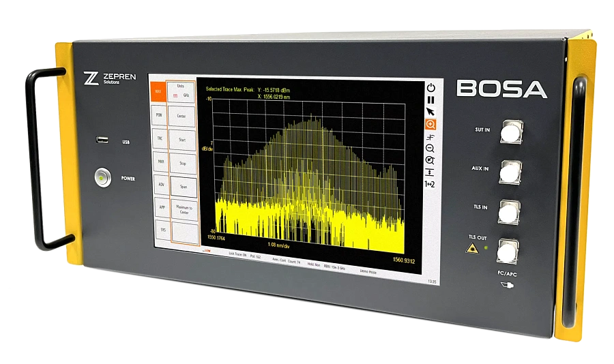Viewport: 614px width, 364px height.
Task: Activate the orange zoom-in magnifier tool
Action: [430, 125]
